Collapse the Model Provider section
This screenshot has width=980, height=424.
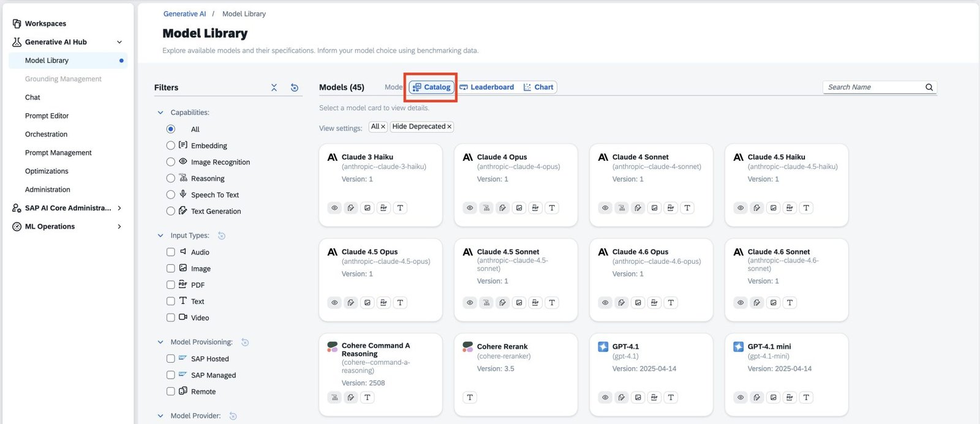coord(160,416)
